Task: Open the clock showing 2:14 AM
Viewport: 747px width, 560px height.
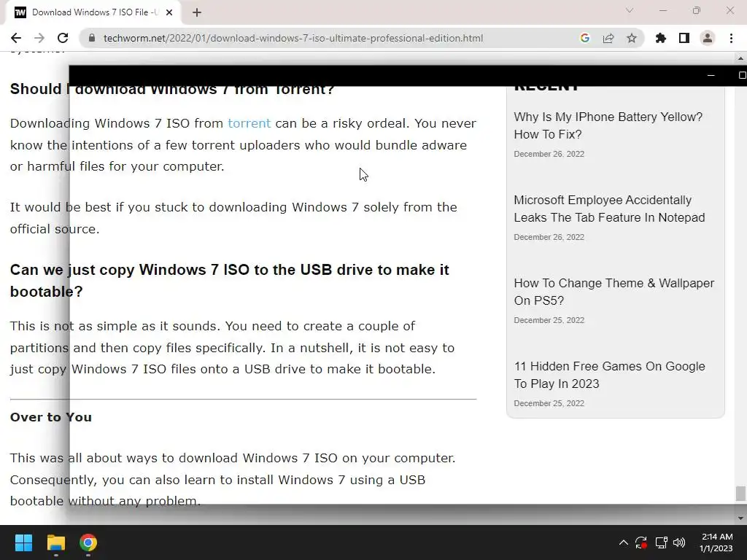Action: 716,542
